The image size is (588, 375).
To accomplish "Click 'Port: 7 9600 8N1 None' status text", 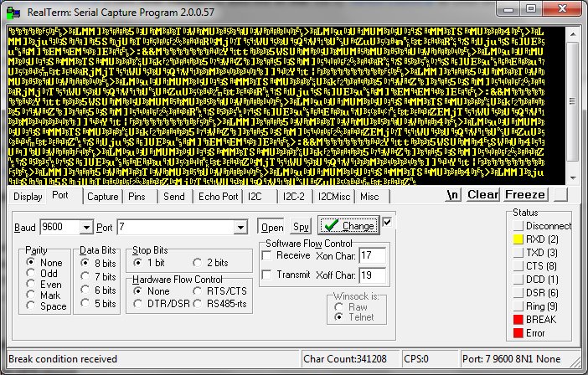I will (512, 359).
